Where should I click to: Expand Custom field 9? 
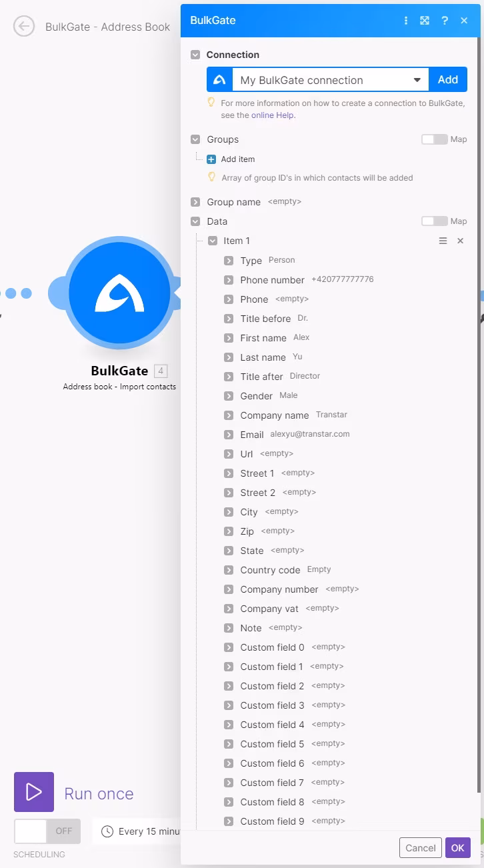pyautogui.click(x=229, y=821)
